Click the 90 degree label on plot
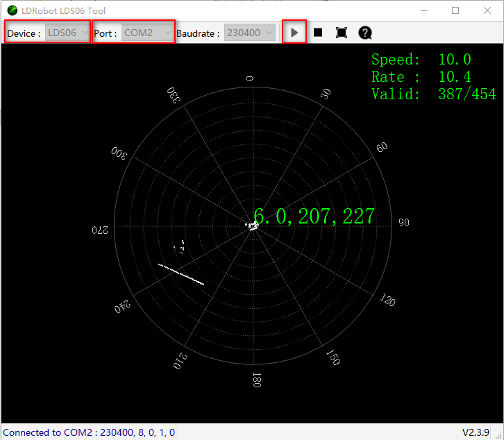504x440 pixels. click(404, 222)
